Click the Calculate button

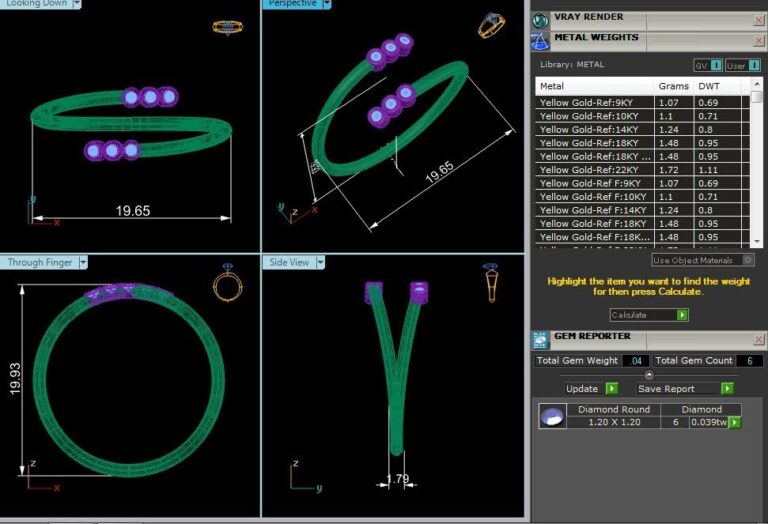tap(649, 315)
